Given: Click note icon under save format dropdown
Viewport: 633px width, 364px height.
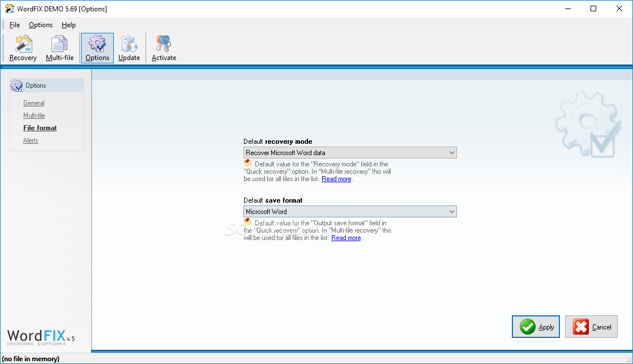Looking at the screenshot, I should tap(248, 222).
